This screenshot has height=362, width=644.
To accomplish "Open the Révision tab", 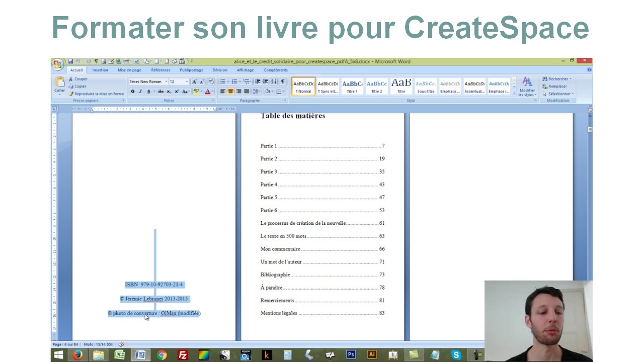I will coord(220,70).
